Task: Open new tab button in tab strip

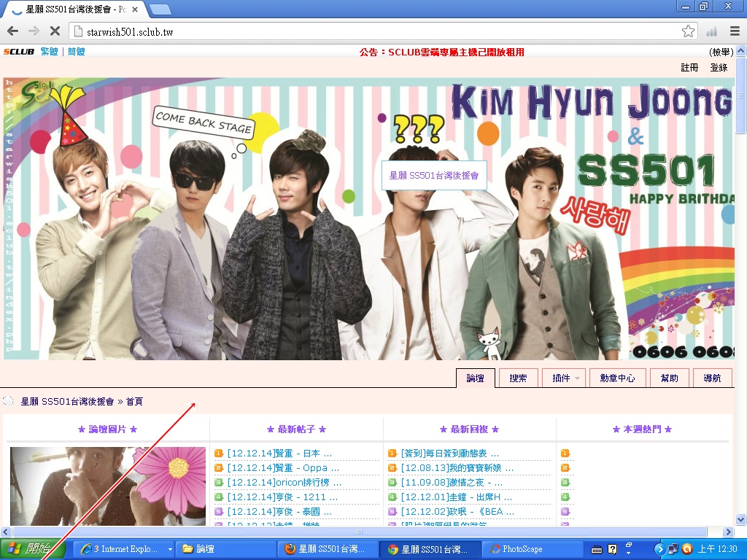Action: pyautogui.click(x=160, y=9)
